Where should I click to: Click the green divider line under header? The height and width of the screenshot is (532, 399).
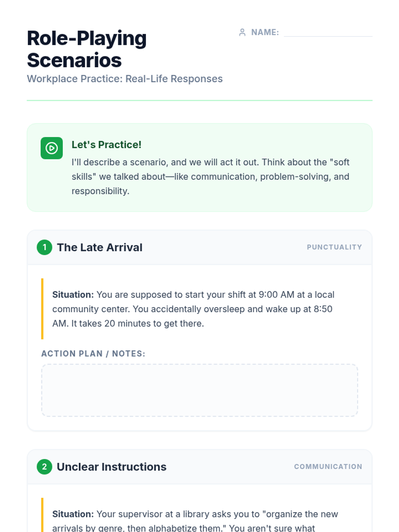point(199,100)
